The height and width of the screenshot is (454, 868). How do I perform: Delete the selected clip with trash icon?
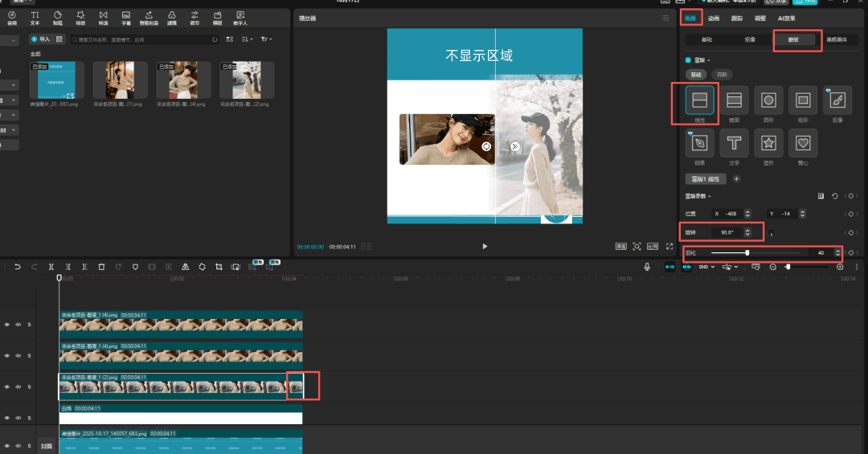click(101, 267)
